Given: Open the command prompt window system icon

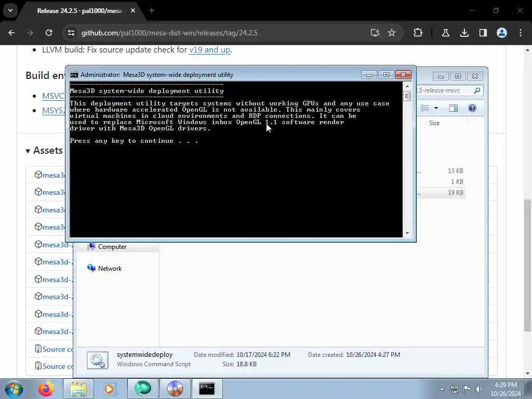Looking at the screenshot, I should point(74,75).
